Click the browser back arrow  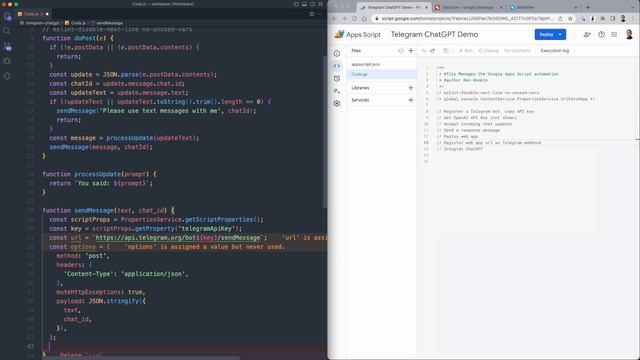[x=334, y=18]
